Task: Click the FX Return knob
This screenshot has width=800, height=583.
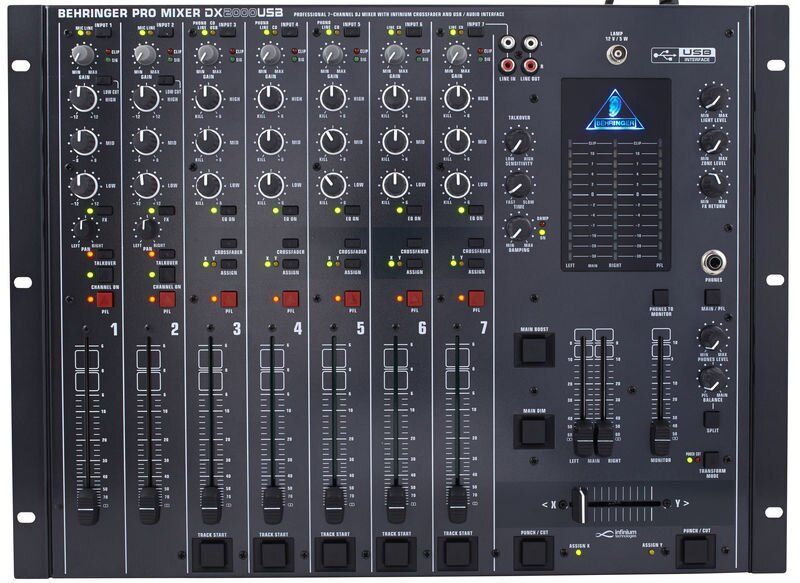Action: 713,185
